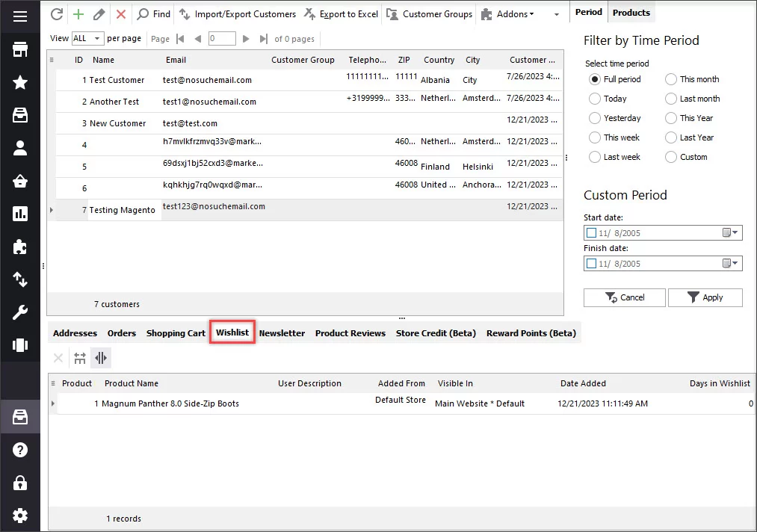Open the Addresses tab

[x=75, y=333]
